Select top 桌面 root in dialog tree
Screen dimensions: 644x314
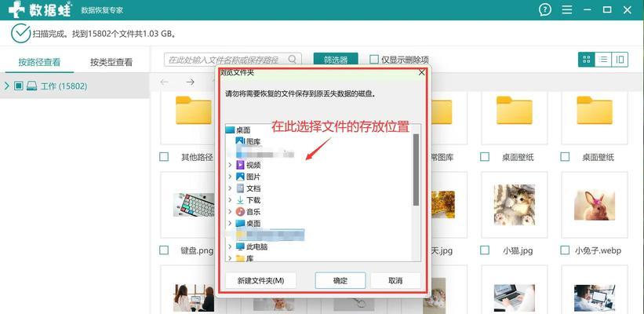pyautogui.click(x=238, y=130)
